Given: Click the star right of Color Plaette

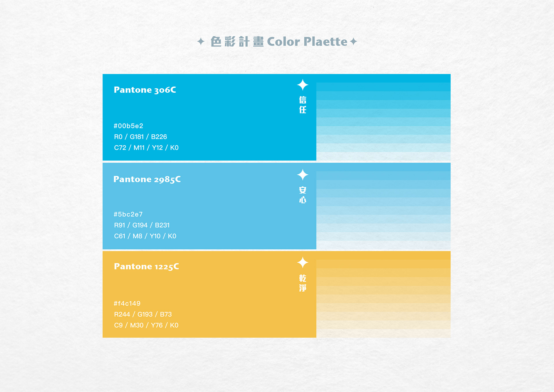Looking at the screenshot, I should coord(353,42).
